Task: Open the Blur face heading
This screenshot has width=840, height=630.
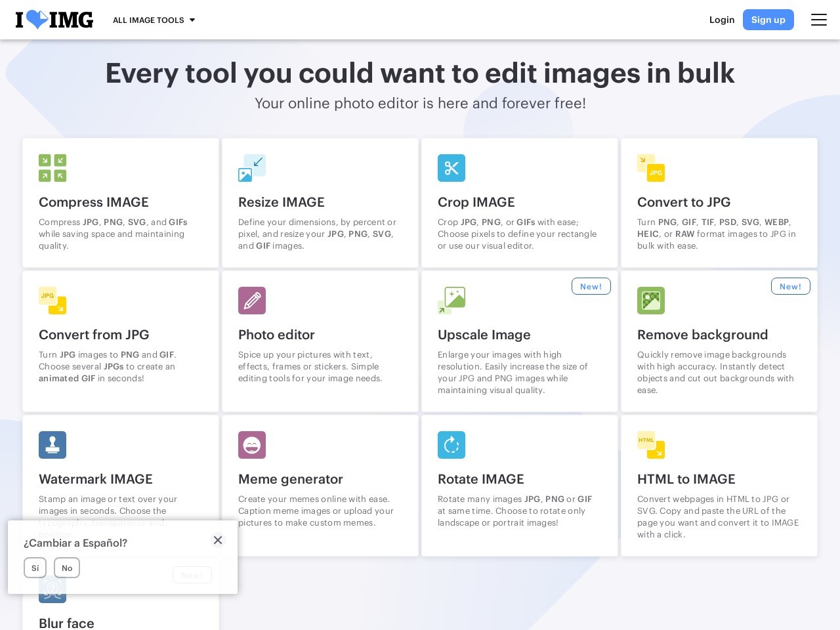Action: [x=66, y=623]
